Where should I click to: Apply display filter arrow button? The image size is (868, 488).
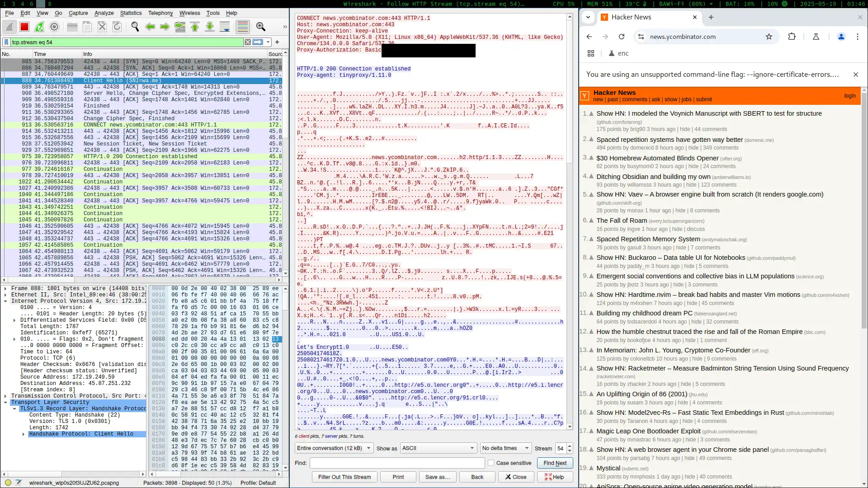[258, 42]
